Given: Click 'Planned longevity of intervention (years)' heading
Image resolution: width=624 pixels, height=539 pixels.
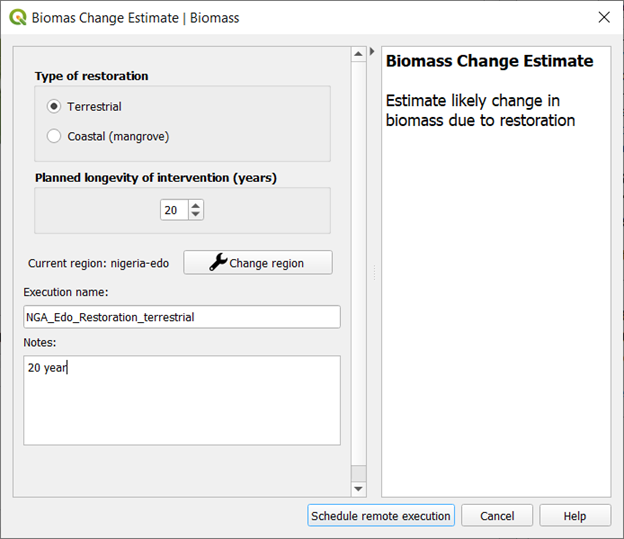Looking at the screenshot, I should [156, 178].
